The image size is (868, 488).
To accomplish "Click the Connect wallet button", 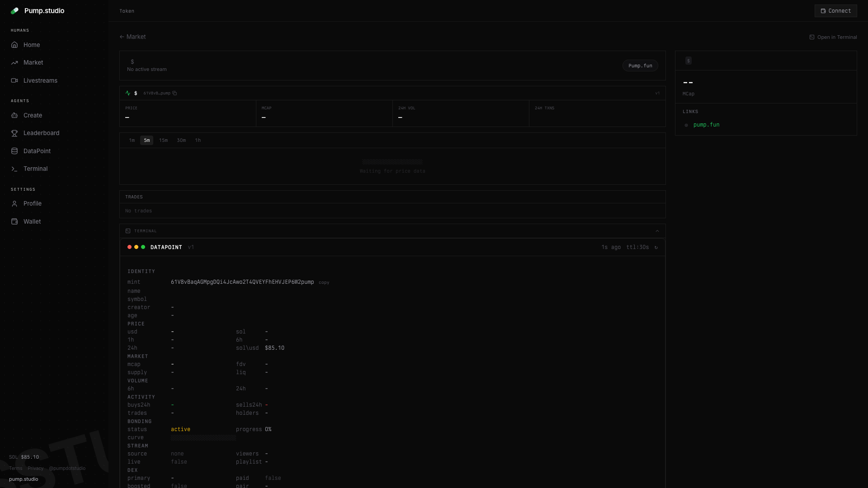I will click(x=835, y=11).
